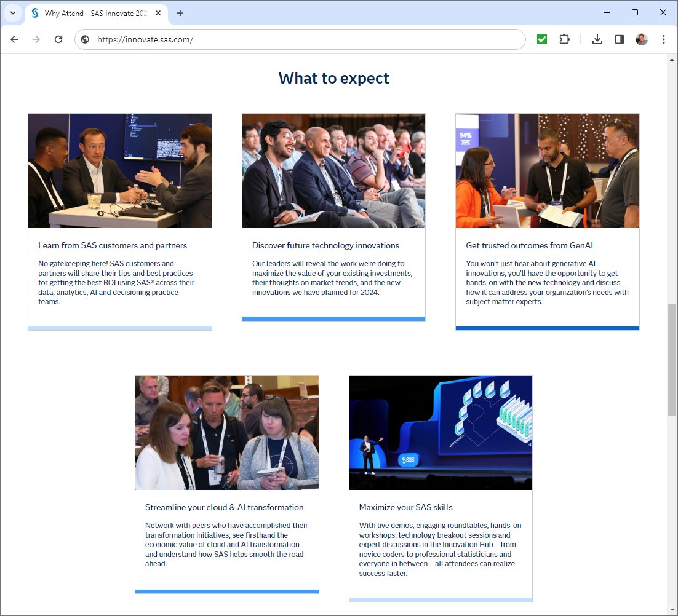Open Chrome three-dot menu

pyautogui.click(x=664, y=39)
